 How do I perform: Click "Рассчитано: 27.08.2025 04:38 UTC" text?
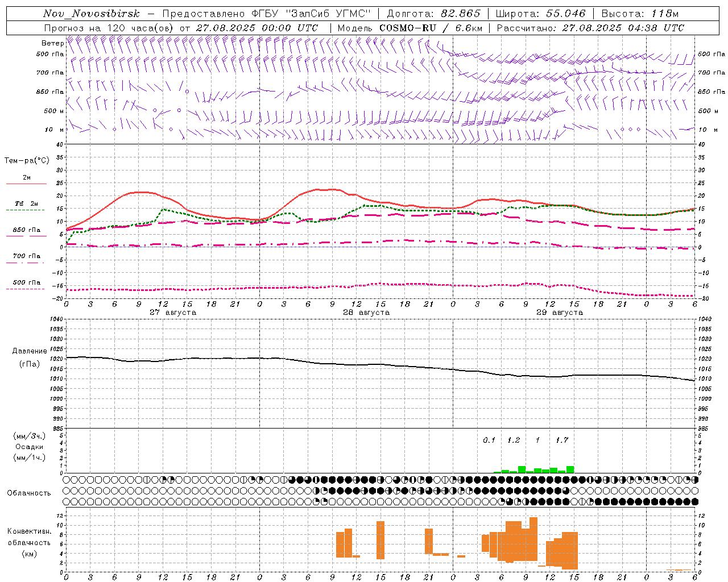590,28
